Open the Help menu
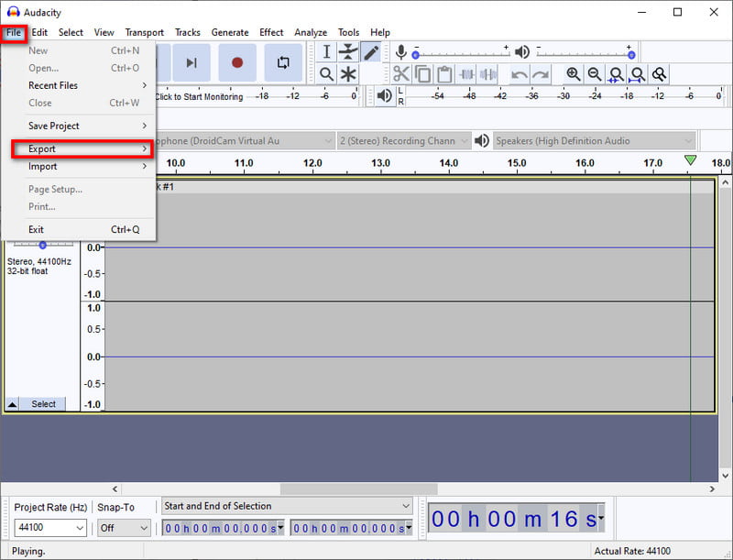 coord(380,32)
